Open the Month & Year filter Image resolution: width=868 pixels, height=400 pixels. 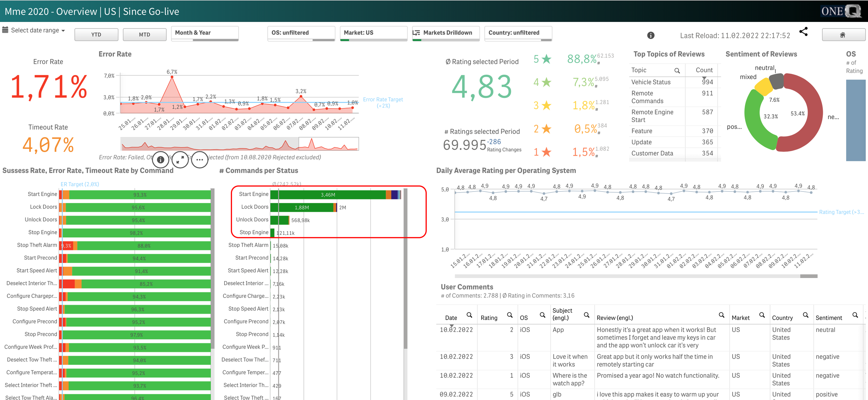205,33
